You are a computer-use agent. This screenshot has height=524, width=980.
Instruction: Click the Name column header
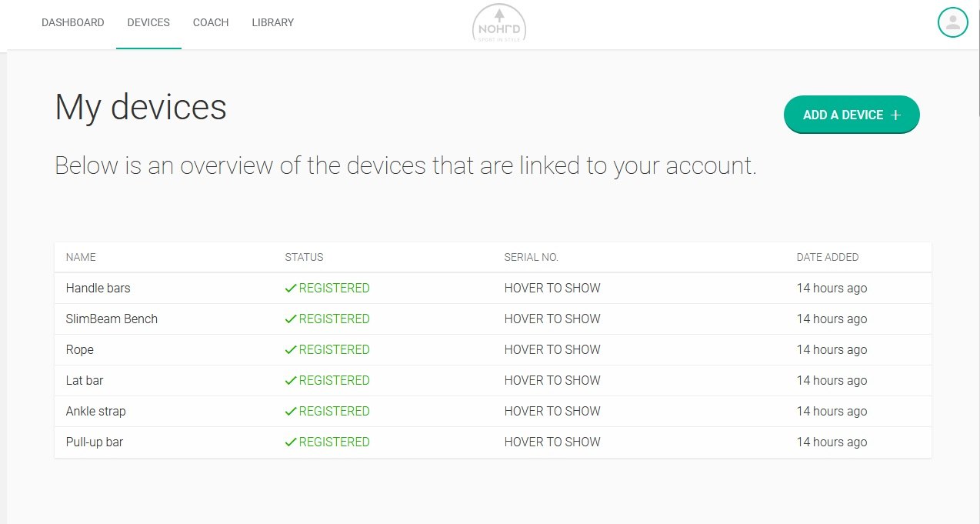81,257
